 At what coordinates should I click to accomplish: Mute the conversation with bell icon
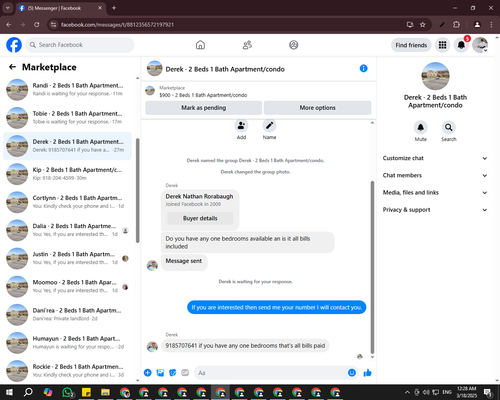tap(421, 127)
